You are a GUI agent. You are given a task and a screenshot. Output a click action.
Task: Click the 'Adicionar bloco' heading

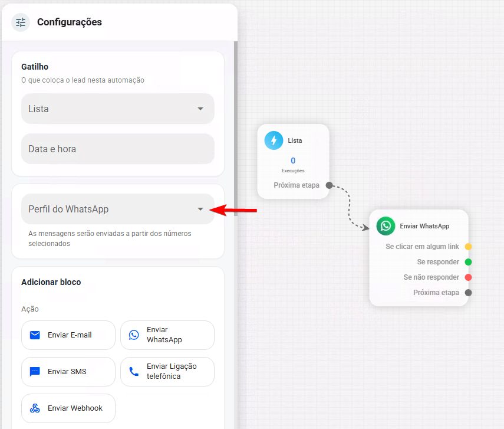click(x=51, y=282)
